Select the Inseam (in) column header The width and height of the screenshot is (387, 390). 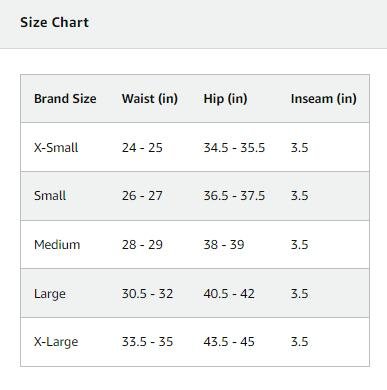(x=324, y=99)
